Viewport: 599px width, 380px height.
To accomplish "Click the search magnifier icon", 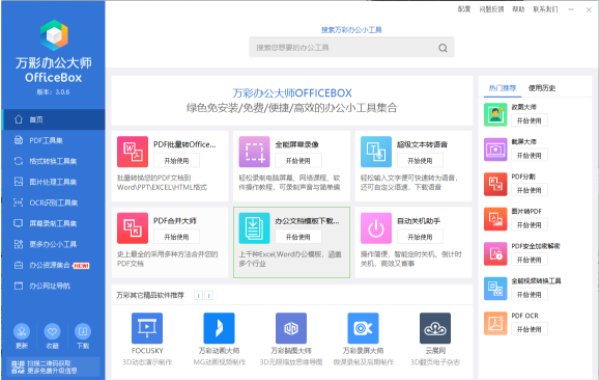I will point(443,48).
